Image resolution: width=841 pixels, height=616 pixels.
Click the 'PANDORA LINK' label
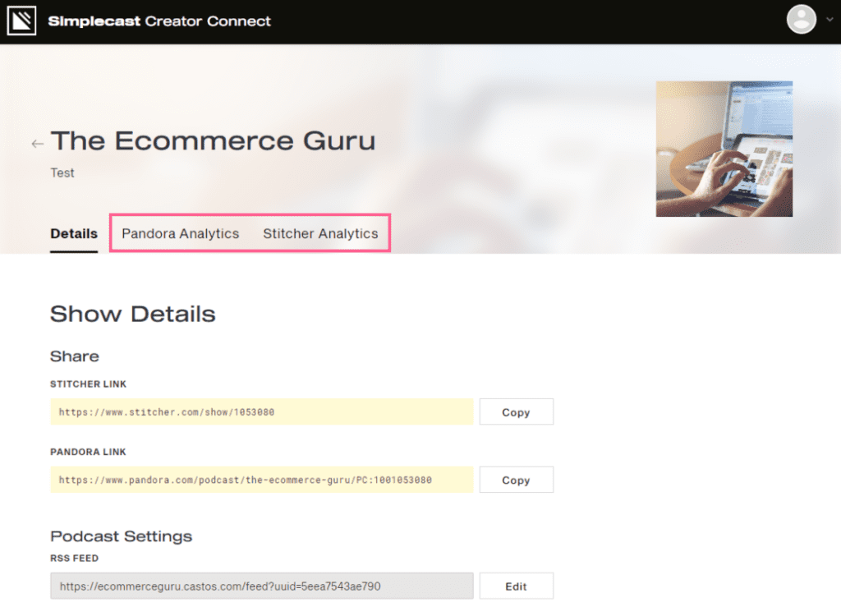click(x=89, y=452)
